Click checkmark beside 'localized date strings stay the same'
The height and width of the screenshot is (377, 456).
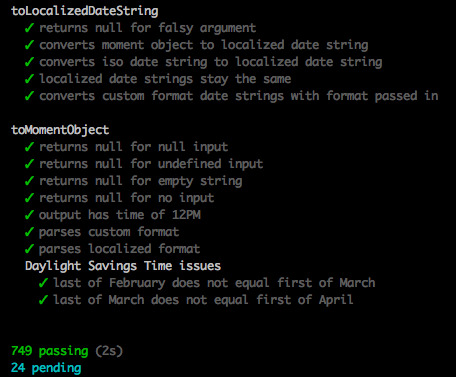[x=29, y=79]
